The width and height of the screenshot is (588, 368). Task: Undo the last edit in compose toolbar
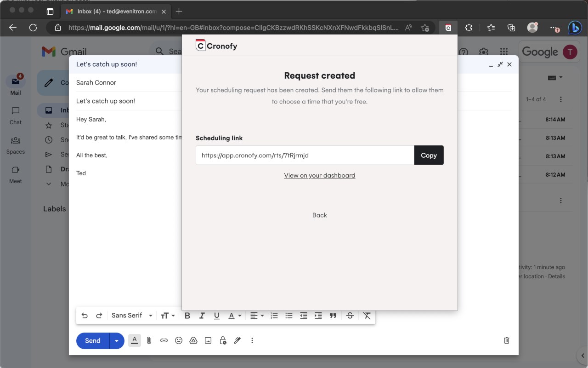(x=85, y=316)
